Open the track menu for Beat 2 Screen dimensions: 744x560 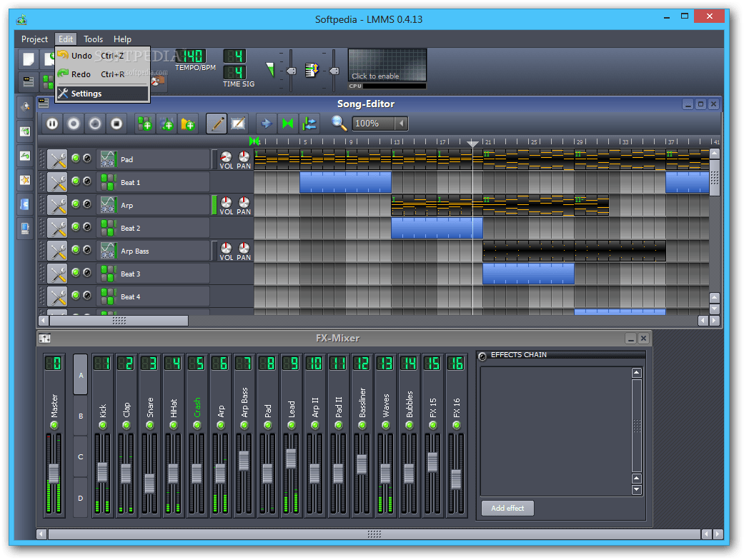coord(57,227)
